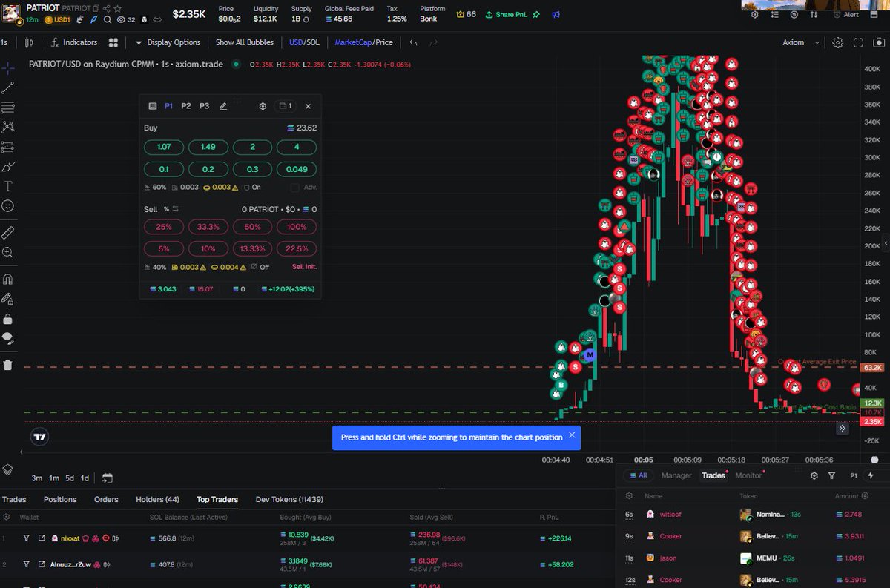Open nixxat wallet external link icon
The width and height of the screenshot is (890, 588).
tap(42, 538)
